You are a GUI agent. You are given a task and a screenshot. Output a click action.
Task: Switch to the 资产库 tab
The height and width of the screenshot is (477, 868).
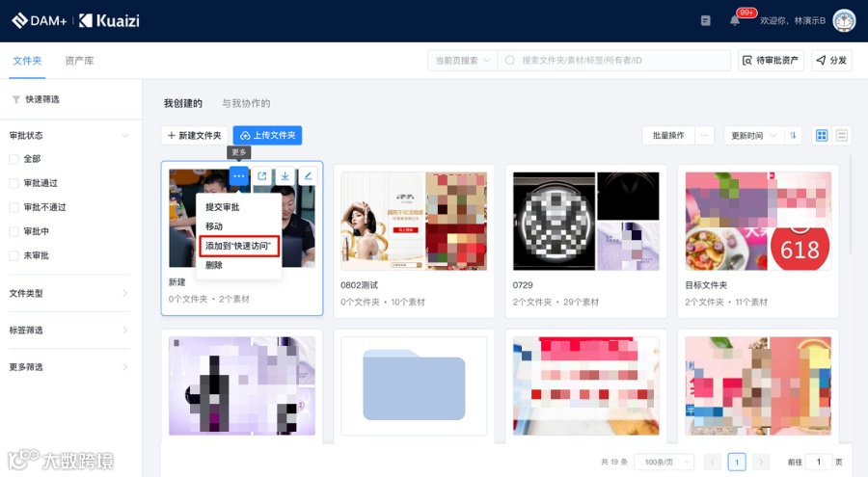point(79,61)
